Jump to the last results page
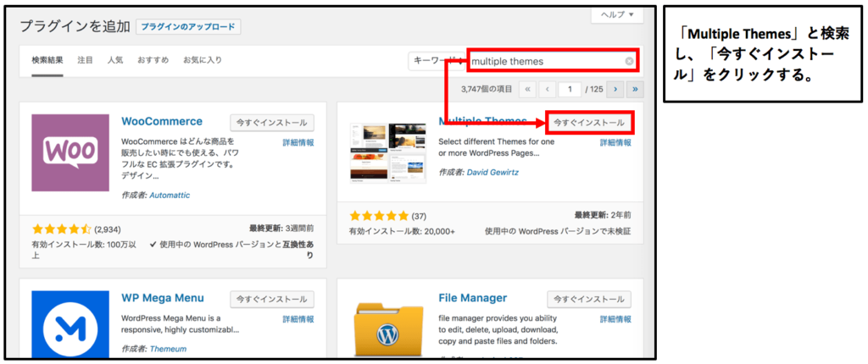 pyautogui.click(x=635, y=89)
